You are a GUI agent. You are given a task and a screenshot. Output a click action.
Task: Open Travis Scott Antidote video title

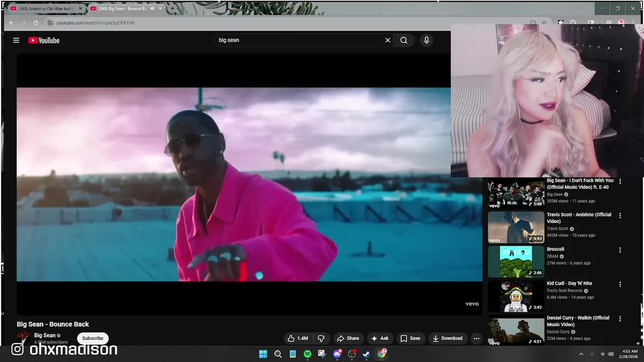coord(579,218)
